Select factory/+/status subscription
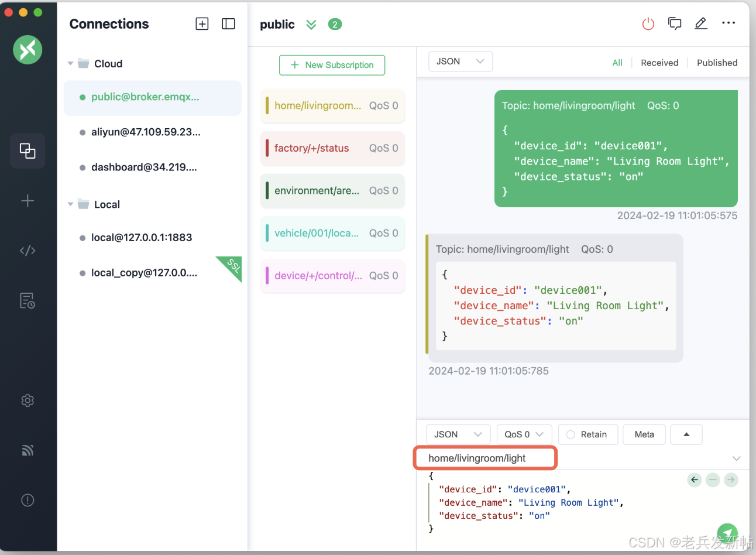Image resolution: width=756 pixels, height=555 pixels. coord(332,148)
